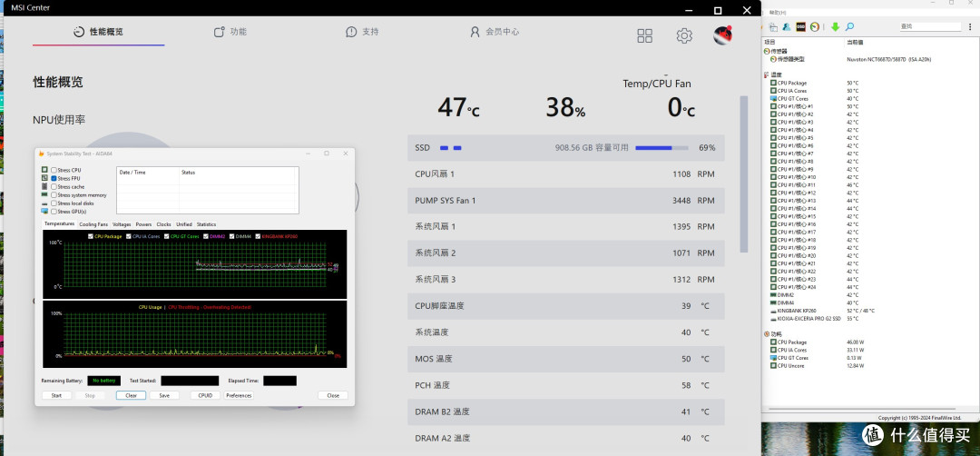The height and width of the screenshot is (456, 980).
Task: Enable Stress local disks checkbox
Action: pyautogui.click(x=54, y=203)
